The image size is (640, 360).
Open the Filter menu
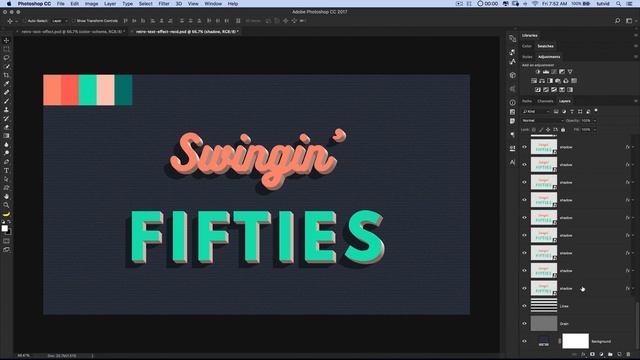tap(164, 4)
